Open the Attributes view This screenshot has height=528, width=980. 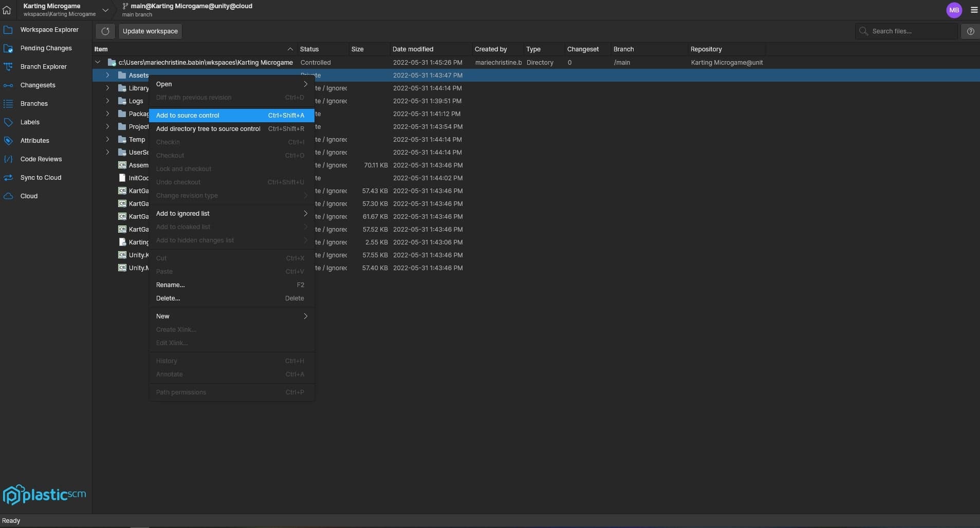(x=34, y=140)
